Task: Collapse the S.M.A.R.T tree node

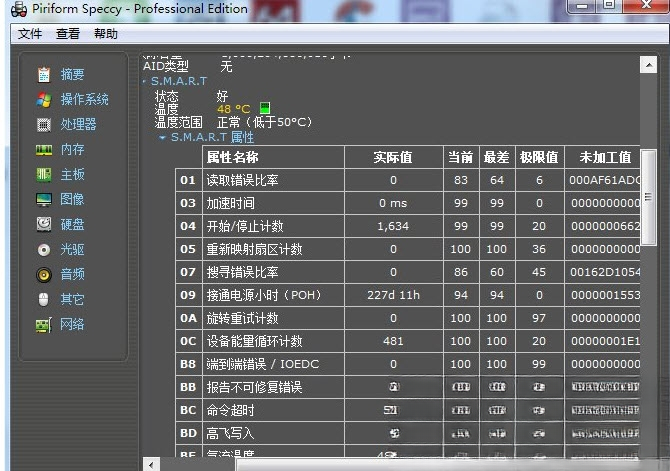Action: click(145, 81)
